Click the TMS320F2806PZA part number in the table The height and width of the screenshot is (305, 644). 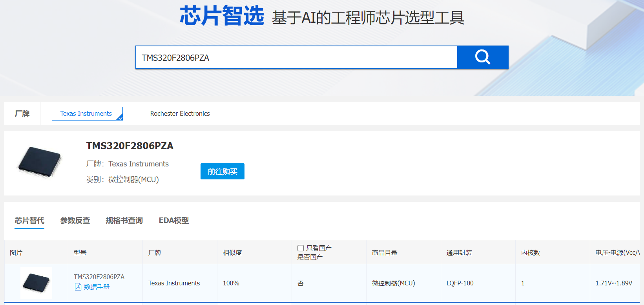(99, 277)
